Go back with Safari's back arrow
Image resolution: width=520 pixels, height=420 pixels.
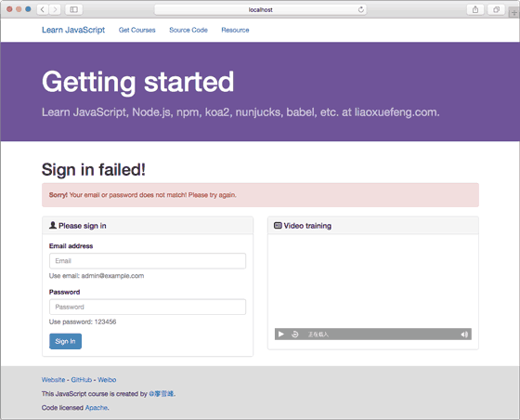pos(43,9)
